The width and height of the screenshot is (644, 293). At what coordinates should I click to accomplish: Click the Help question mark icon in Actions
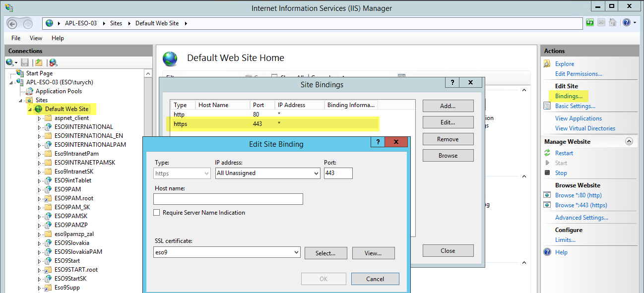coord(547,252)
